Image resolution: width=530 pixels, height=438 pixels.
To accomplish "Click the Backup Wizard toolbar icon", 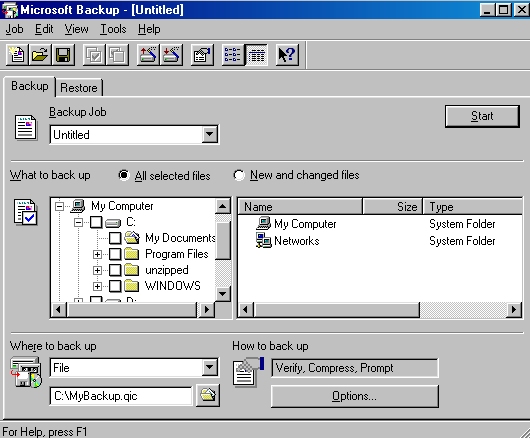I will pos(148,55).
